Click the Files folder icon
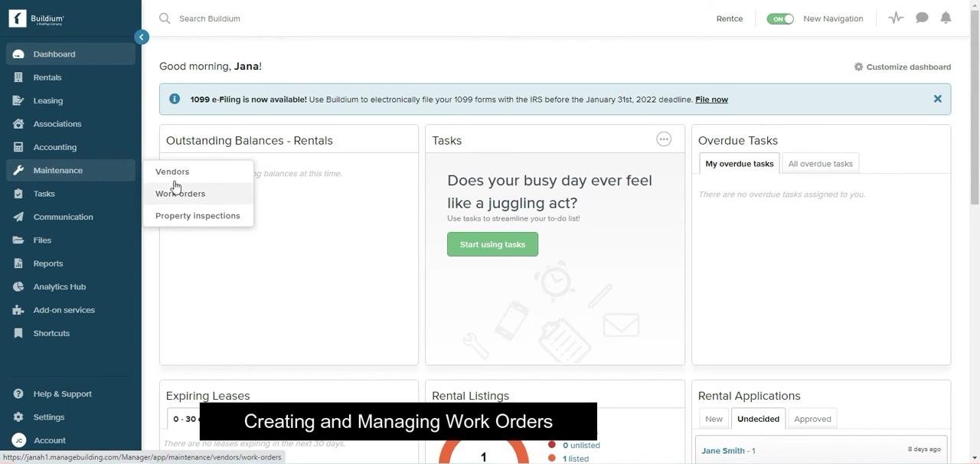This screenshot has width=980, height=464. [18, 240]
